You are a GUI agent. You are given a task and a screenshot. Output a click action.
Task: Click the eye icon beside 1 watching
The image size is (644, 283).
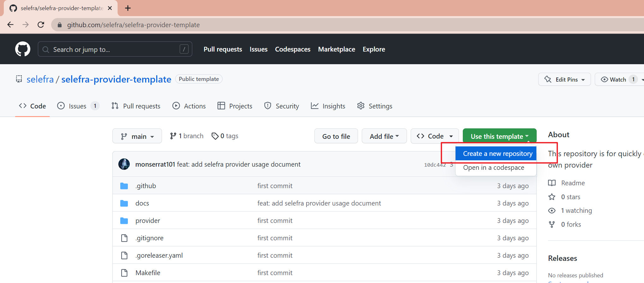coord(552,211)
